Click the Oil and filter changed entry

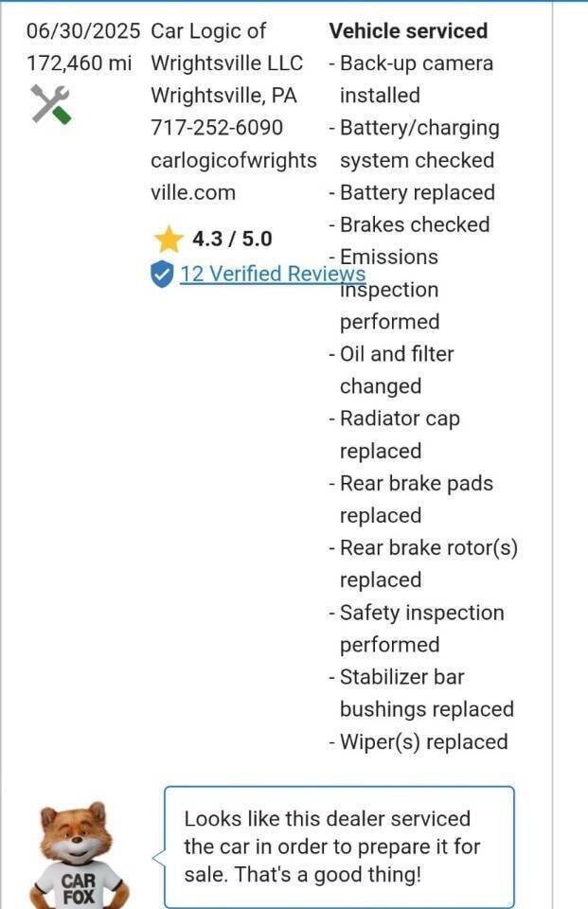pos(391,370)
